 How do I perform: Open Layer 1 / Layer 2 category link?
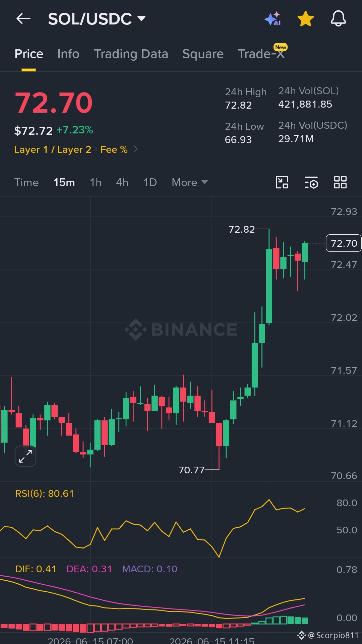(x=53, y=150)
